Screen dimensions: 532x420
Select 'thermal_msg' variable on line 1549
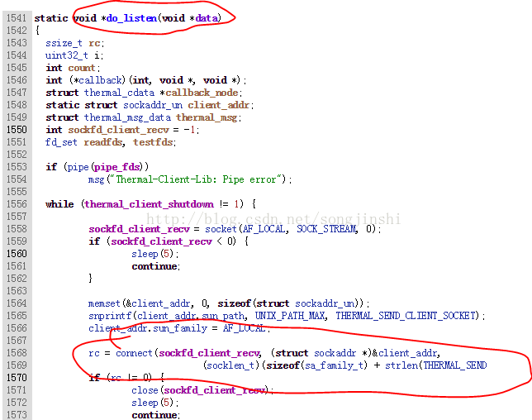coord(207,117)
